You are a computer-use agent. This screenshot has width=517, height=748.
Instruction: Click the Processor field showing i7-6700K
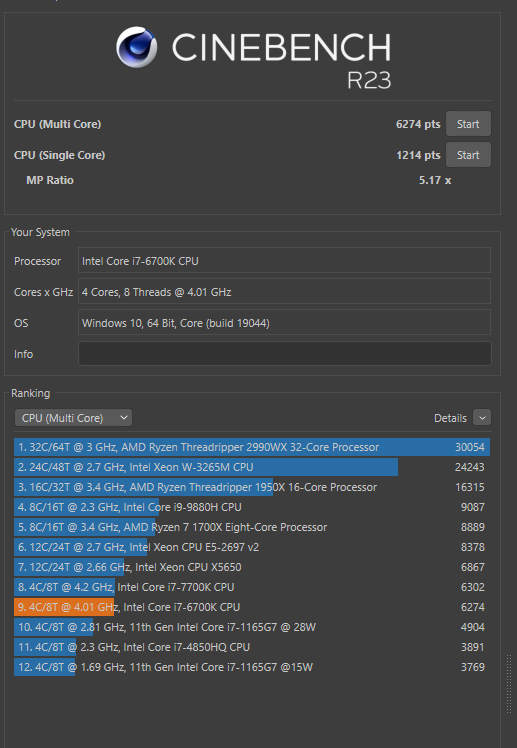285,261
